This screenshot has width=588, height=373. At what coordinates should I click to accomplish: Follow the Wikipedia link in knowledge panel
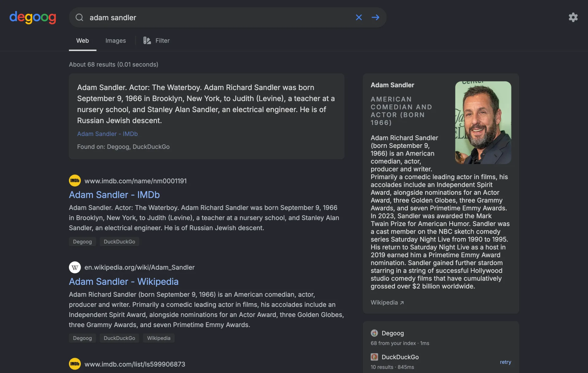pyautogui.click(x=387, y=303)
